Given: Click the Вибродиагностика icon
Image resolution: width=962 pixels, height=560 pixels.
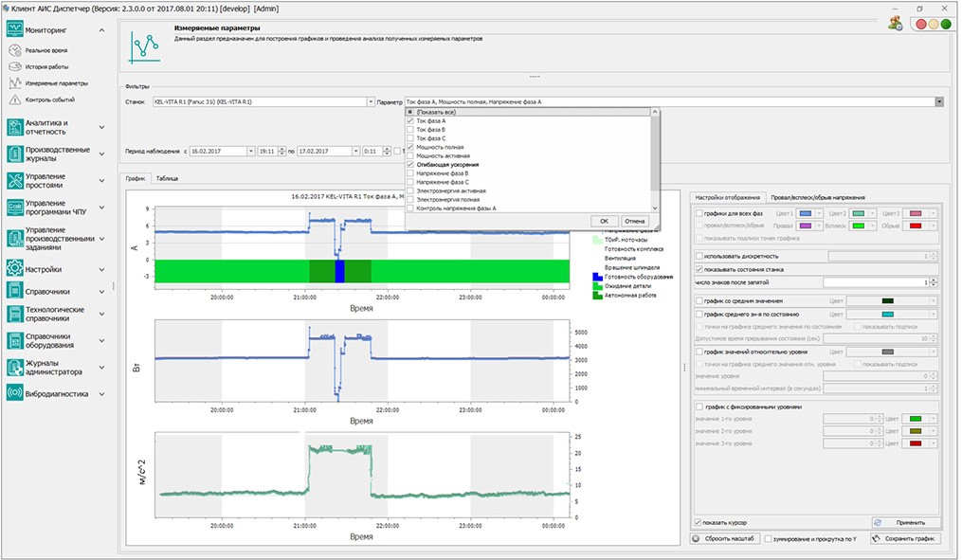Looking at the screenshot, I should 15,393.
